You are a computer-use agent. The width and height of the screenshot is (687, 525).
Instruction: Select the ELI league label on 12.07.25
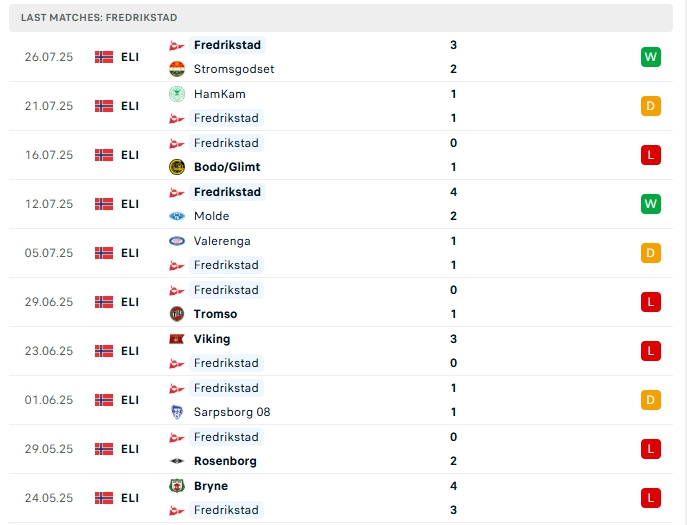tap(130, 204)
